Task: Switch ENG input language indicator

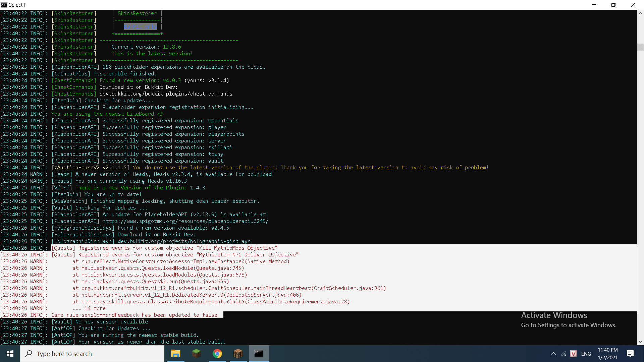Action: [586, 354]
